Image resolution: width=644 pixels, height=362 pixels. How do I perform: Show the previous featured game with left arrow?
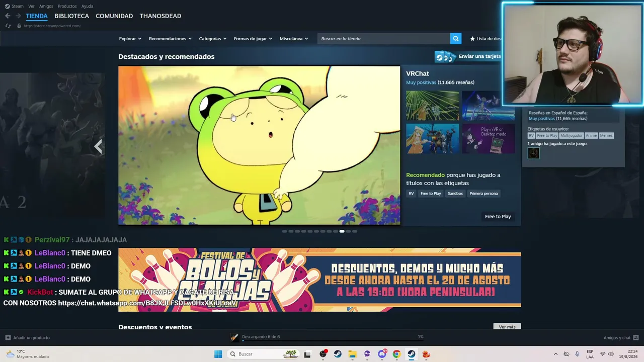[x=98, y=146]
